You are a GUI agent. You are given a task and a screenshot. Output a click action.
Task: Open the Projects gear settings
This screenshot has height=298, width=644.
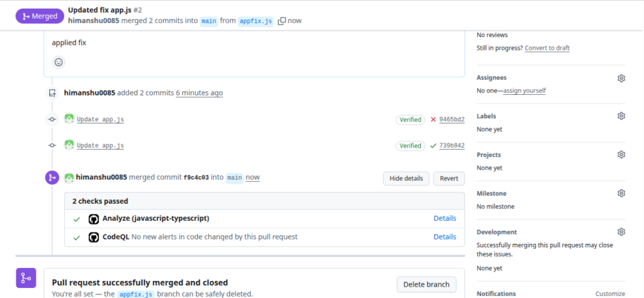click(621, 155)
